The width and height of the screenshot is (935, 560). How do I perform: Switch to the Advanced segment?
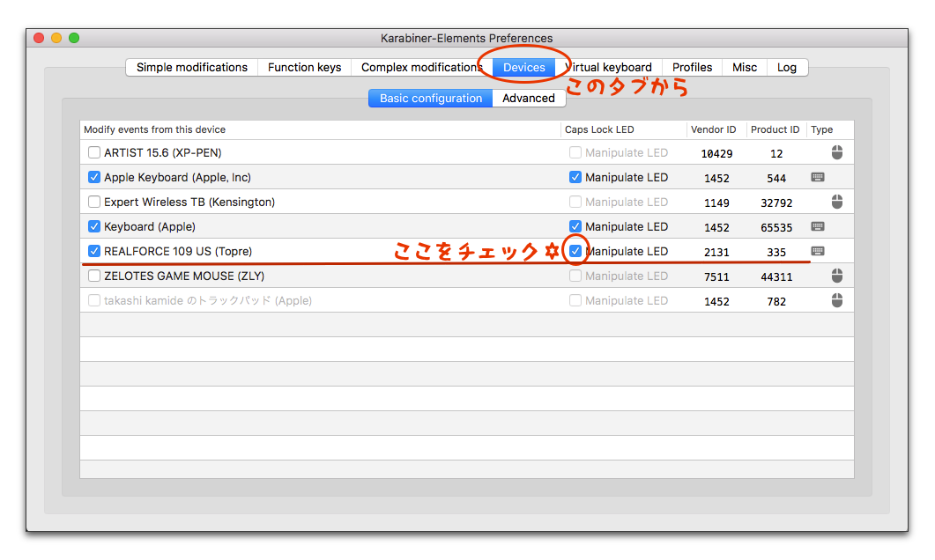tap(529, 99)
